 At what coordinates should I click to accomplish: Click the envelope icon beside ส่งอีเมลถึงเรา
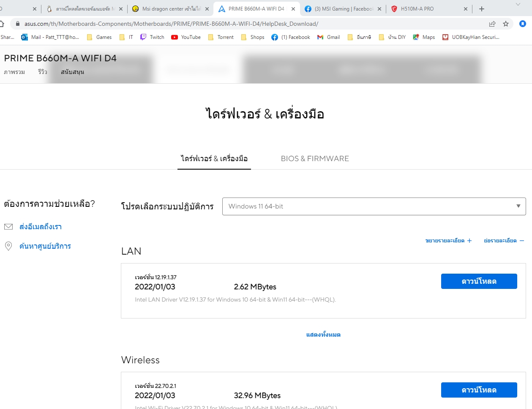8,227
